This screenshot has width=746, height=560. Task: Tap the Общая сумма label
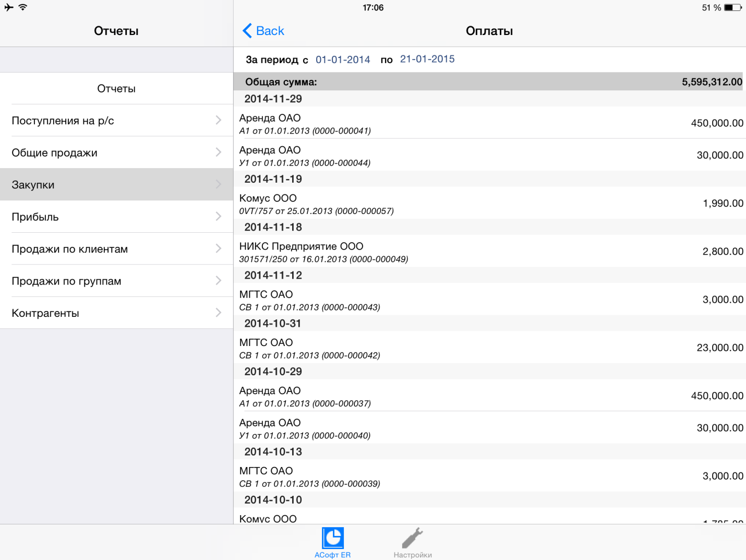pos(281,82)
